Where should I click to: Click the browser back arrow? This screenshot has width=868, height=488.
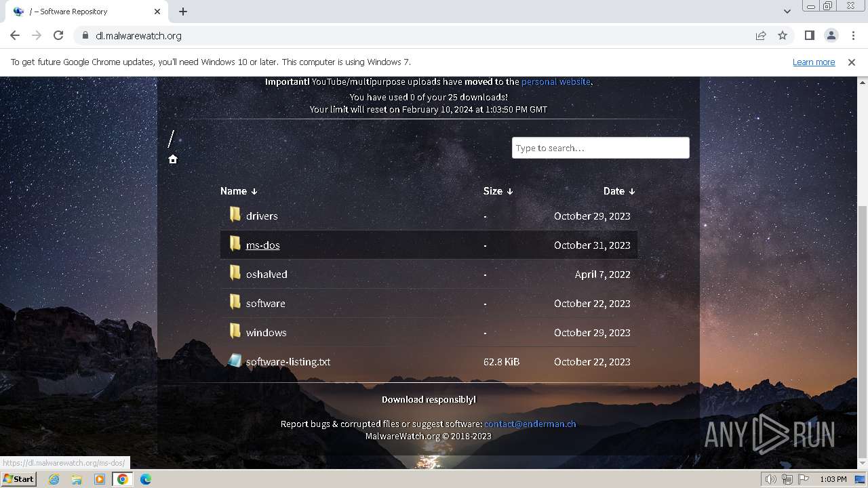15,35
